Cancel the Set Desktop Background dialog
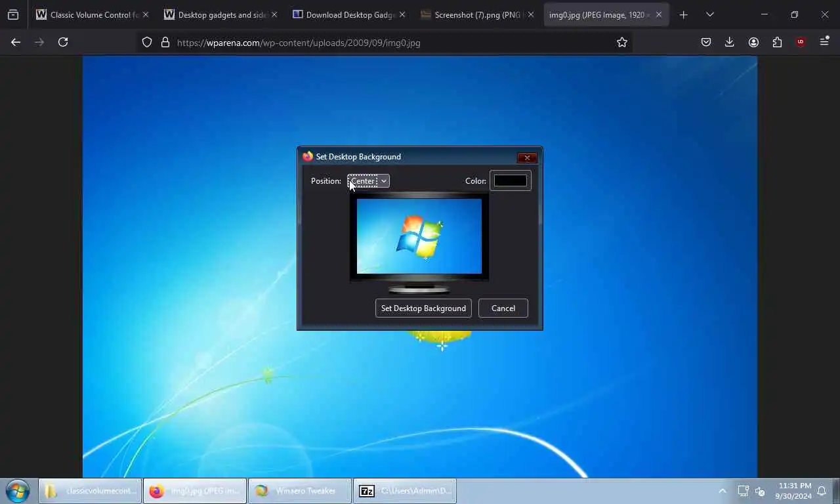This screenshot has width=840, height=504. coord(503,308)
